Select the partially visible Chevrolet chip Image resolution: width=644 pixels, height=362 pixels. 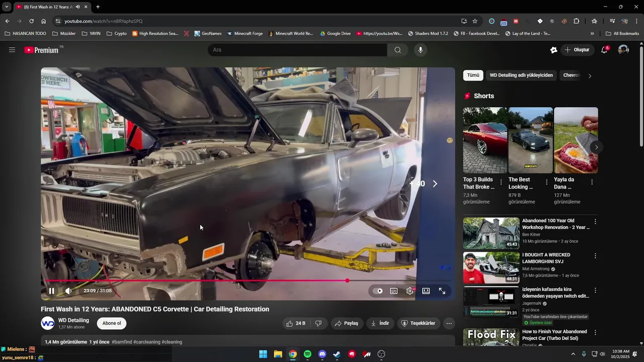click(571, 75)
